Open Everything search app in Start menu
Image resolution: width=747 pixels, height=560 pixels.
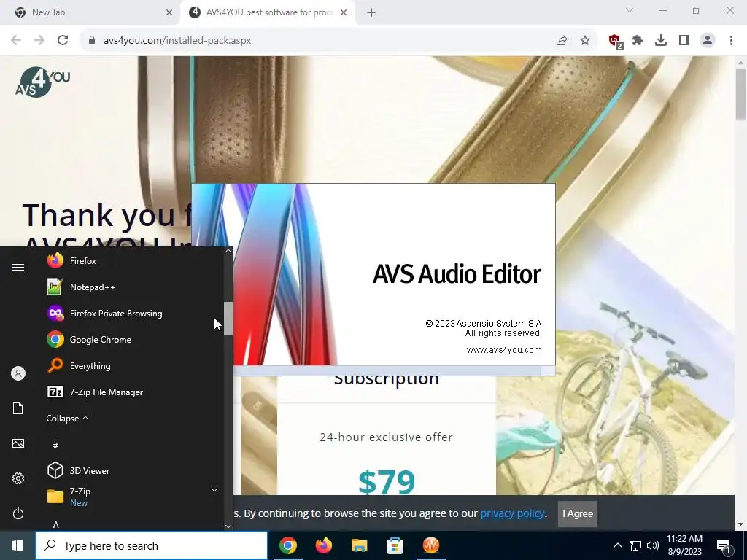pyautogui.click(x=79, y=366)
